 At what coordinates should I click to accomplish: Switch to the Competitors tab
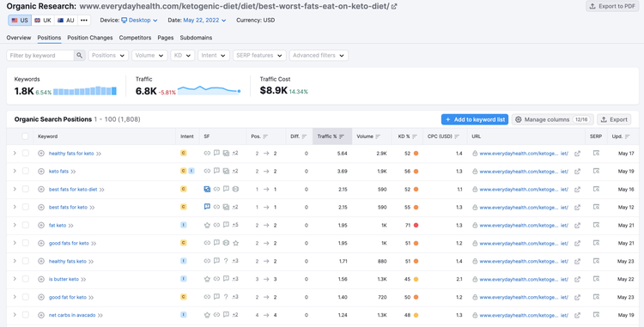135,38
